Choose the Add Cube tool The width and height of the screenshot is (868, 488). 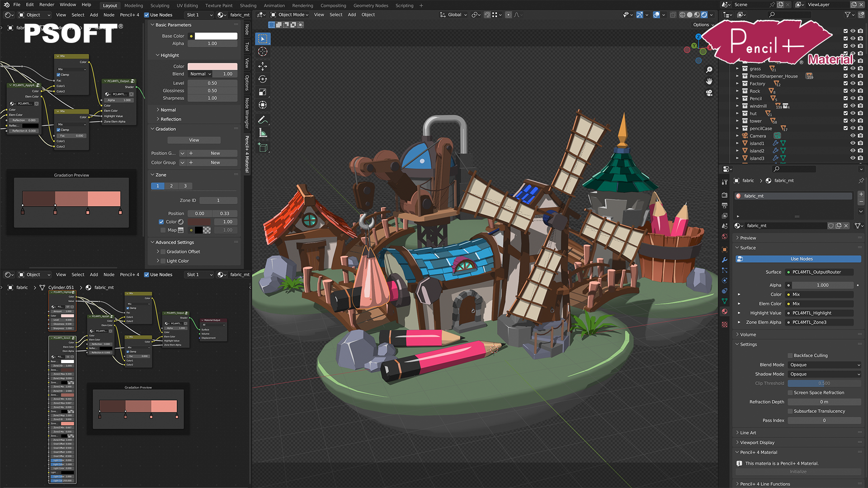[263, 148]
